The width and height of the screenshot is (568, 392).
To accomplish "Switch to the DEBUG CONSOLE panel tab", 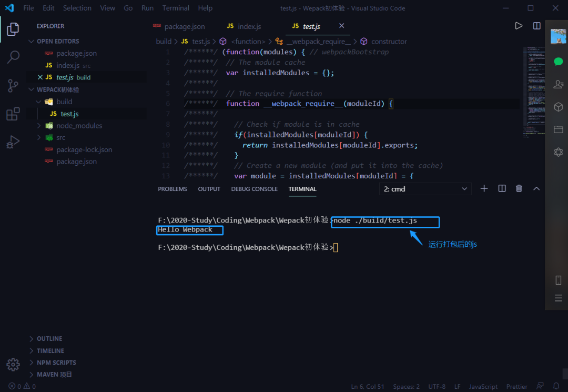I will [x=255, y=189].
